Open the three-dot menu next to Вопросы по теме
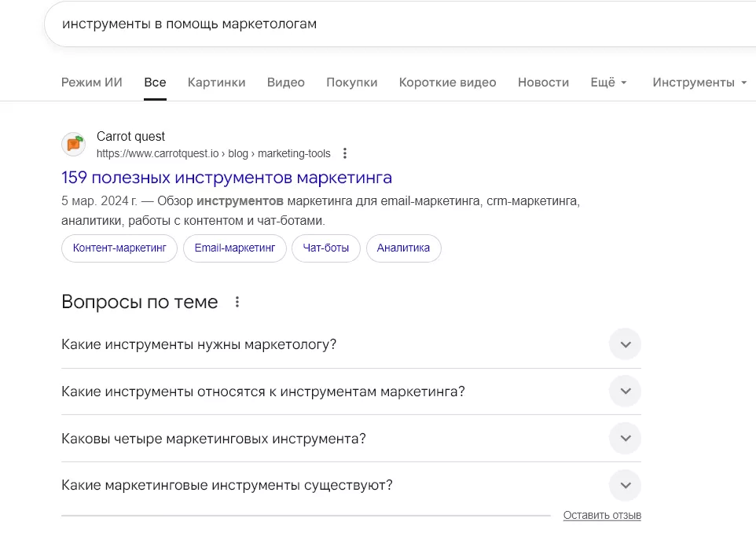The width and height of the screenshot is (756, 555). (x=237, y=301)
